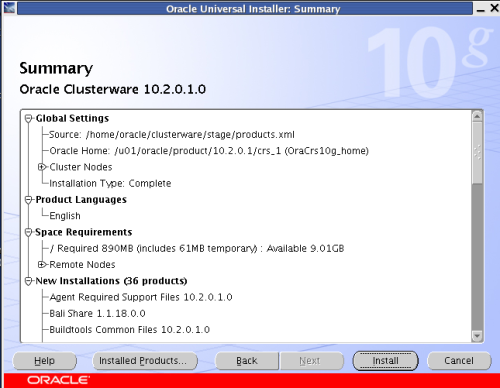The width and height of the screenshot is (500, 388).
Task: Click the Cluster Nodes label
Action: point(81,167)
